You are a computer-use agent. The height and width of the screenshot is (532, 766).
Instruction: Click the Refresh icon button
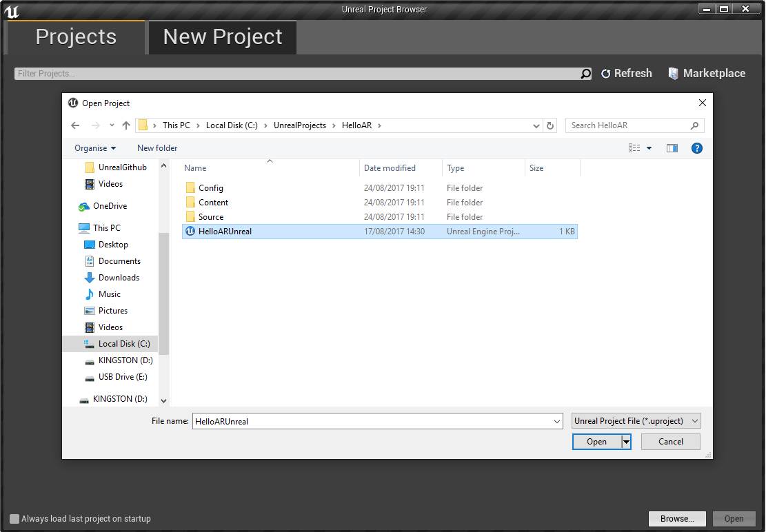(605, 74)
